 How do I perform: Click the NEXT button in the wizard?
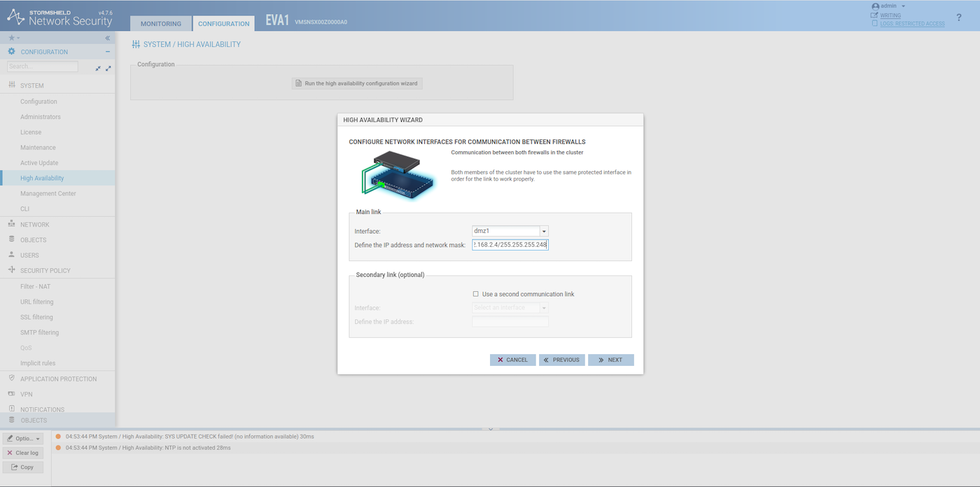[x=610, y=360]
